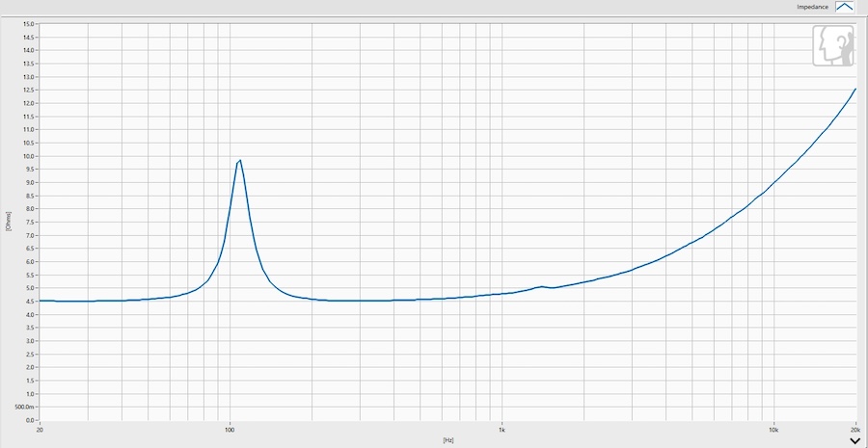Click the small bump on the curve past 1k
The height and width of the screenshot is (448, 868).
tap(542, 286)
